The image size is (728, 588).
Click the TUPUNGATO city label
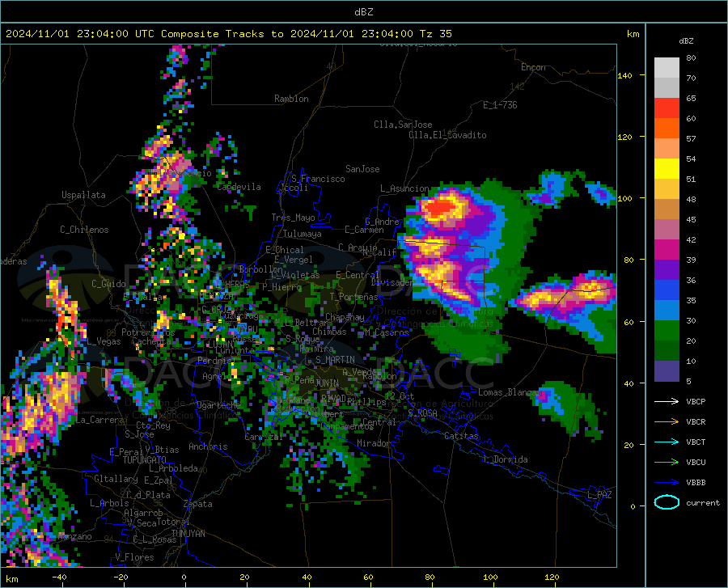point(145,460)
